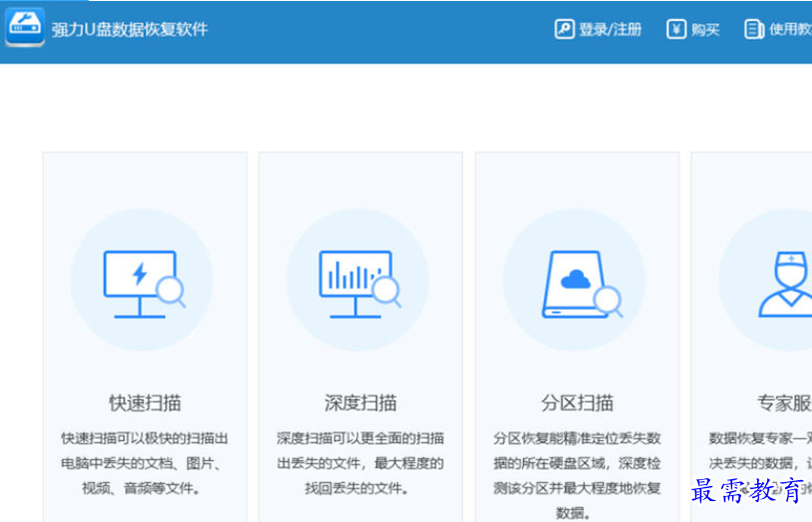Click the yen purchase icon

(x=676, y=29)
